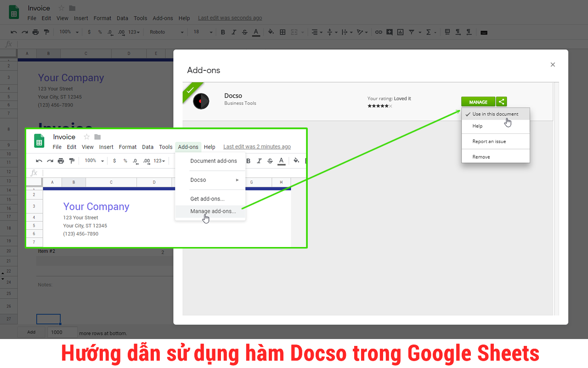Open the 100% zoom dropdown in background toolbar

point(69,32)
